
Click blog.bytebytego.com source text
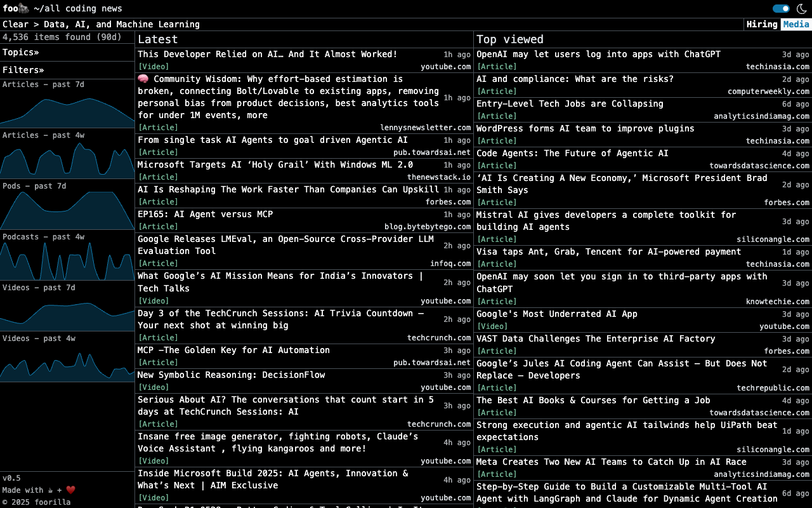pos(428,227)
